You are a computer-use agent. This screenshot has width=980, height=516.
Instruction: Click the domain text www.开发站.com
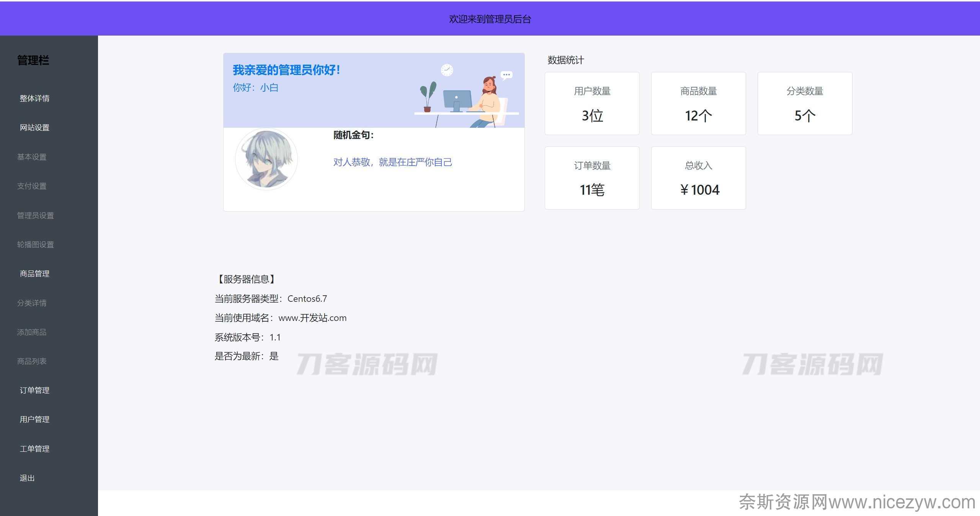(312, 318)
